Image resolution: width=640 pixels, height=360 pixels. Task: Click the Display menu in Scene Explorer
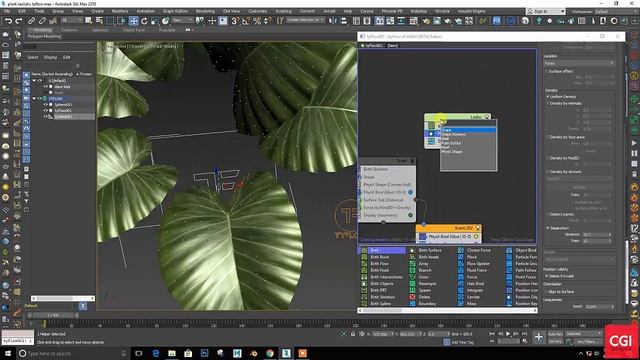[50, 58]
